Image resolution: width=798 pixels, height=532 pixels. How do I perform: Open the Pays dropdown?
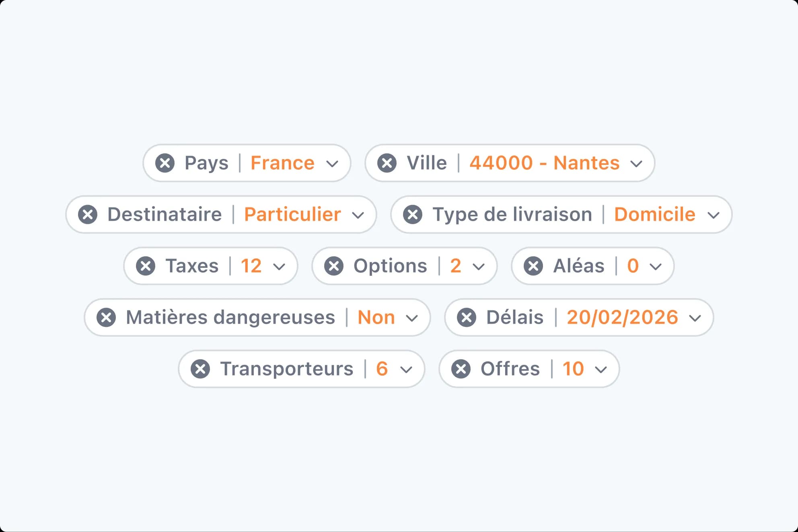(x=332, y=164)
